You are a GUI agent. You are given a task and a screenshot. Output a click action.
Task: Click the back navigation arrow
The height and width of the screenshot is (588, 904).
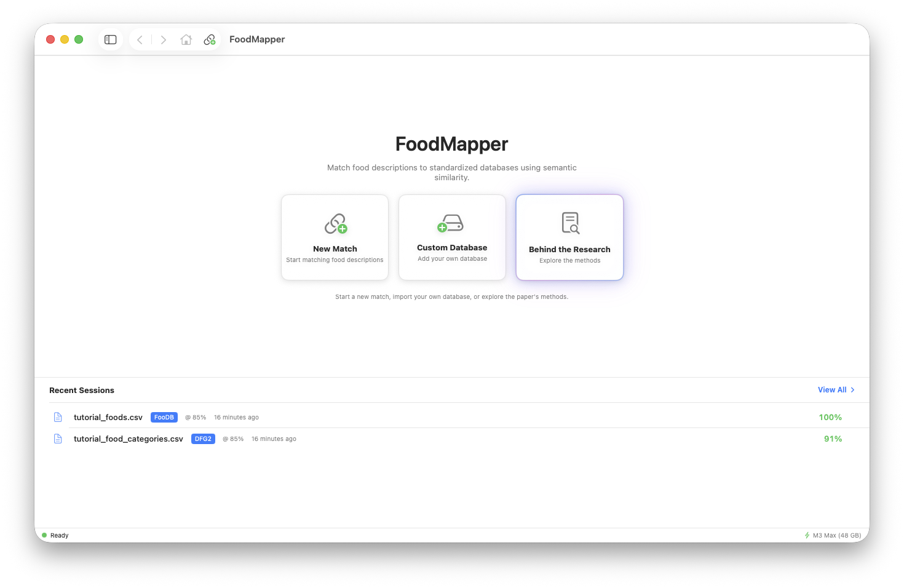coord(140,39)
